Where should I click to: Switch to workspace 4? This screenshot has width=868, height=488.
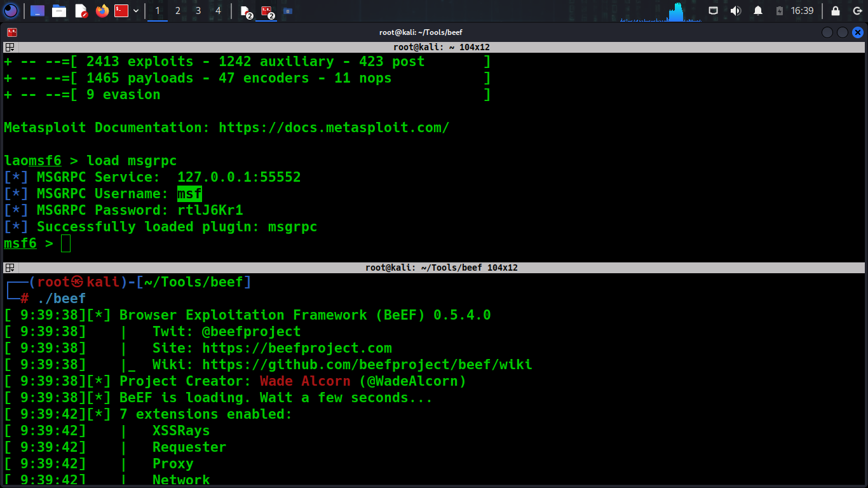click(x=218, y=11)
